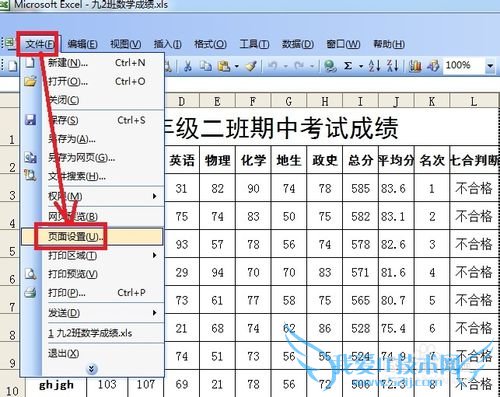500x397 pixels.
Task: Open the 编辑(E) menu
Action: tap(82, 44)
